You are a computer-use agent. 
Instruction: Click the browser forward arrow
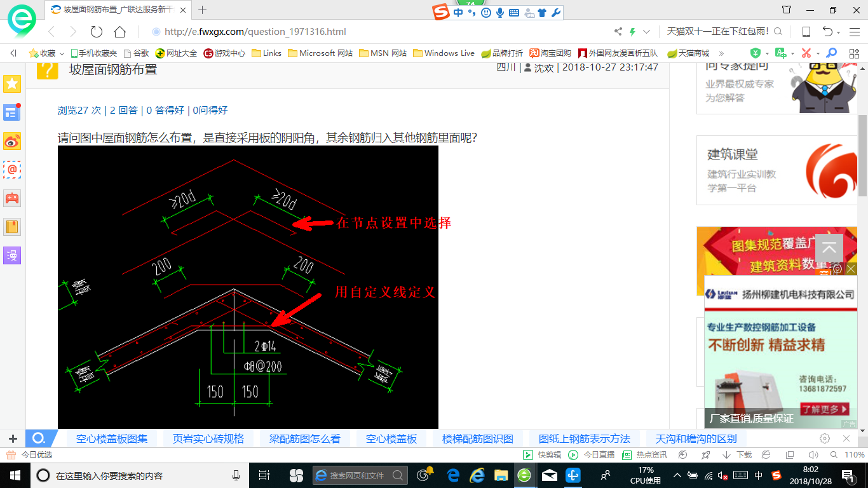(x=73, y=32)
